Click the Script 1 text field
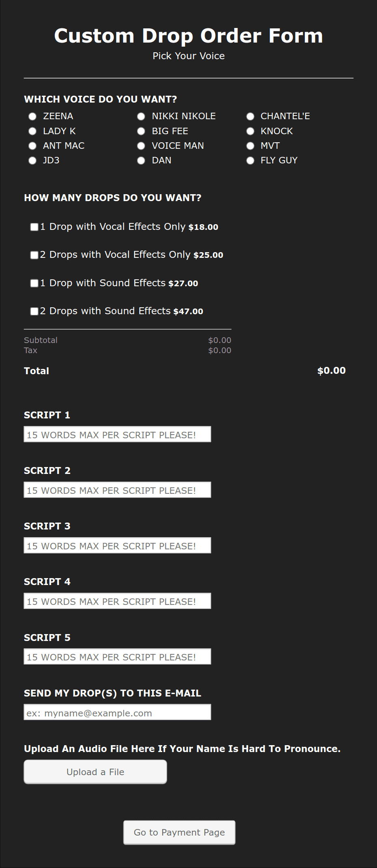The height and width of the screenshot is (868, 377). 117,435
